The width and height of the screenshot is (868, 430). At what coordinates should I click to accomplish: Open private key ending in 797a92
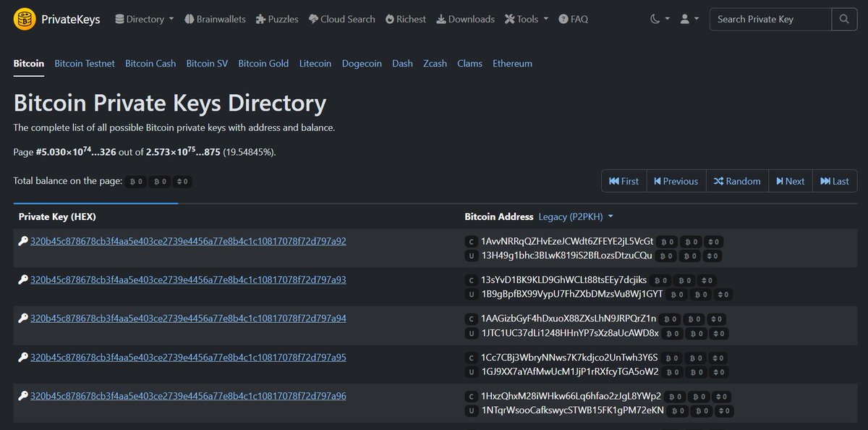click(x=188, y=241)
